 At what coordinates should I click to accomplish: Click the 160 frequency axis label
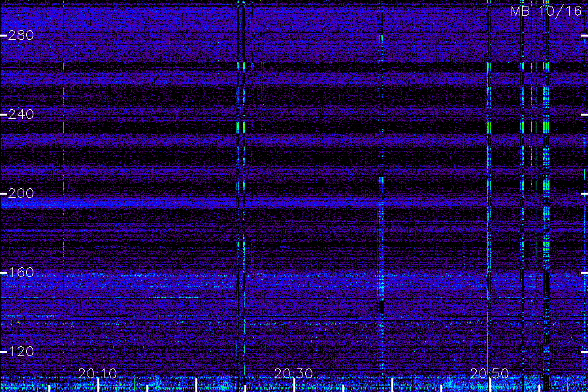pyautogui.click(x=21, y=272)
